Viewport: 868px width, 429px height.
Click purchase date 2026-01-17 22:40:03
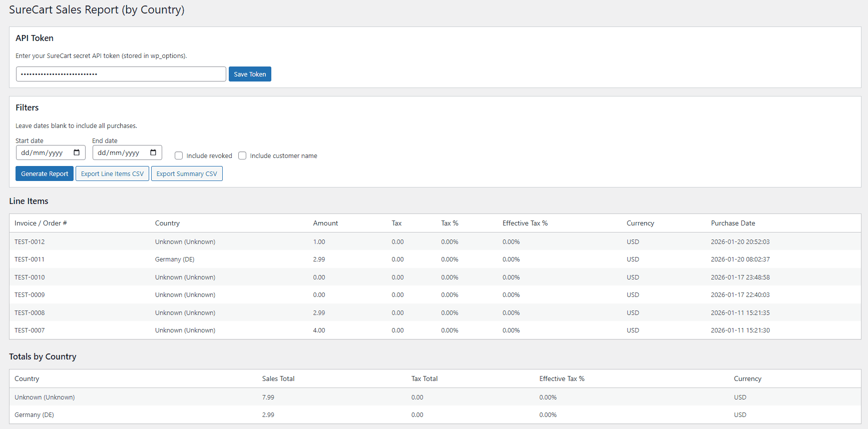[x=740, y=294]
